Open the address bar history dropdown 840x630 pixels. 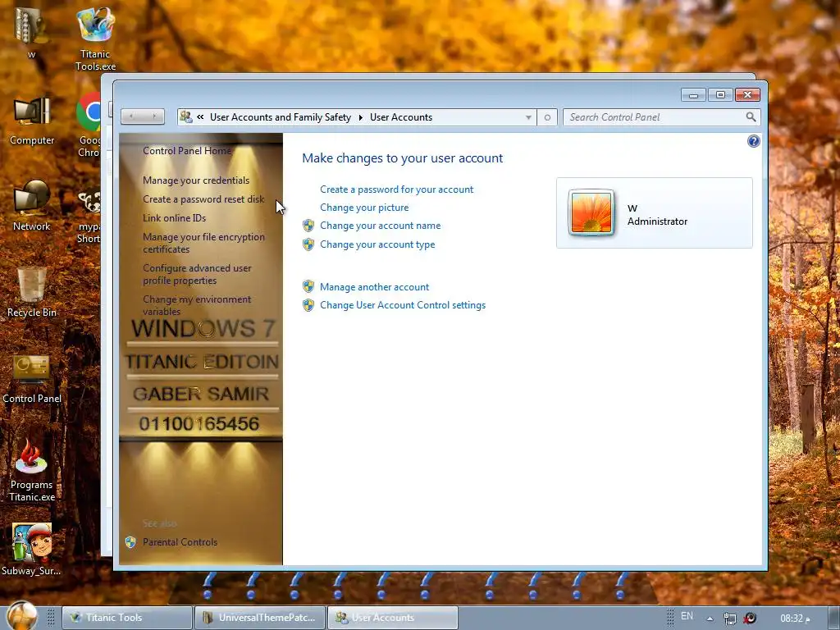[x=528, y=117]
